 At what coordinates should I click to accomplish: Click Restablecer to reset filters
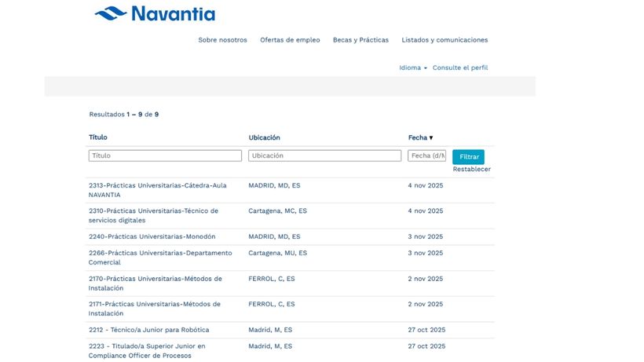(471, 170)
